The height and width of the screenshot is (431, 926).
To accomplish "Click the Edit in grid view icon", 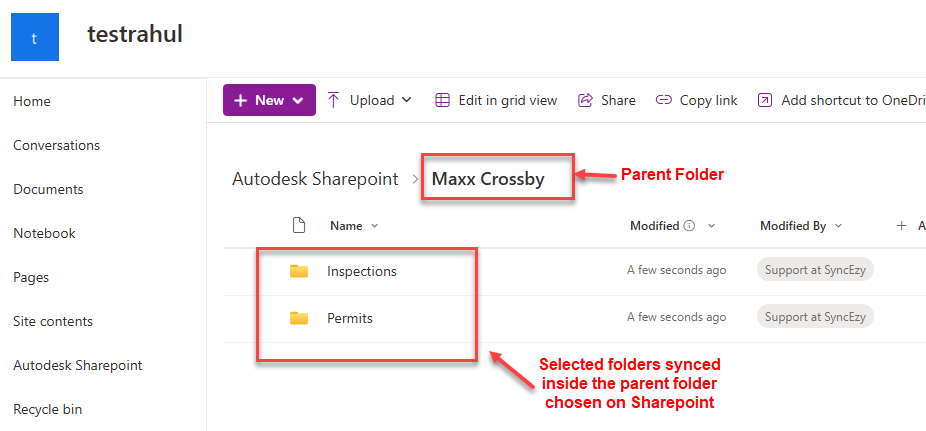I will pos(442,100).
